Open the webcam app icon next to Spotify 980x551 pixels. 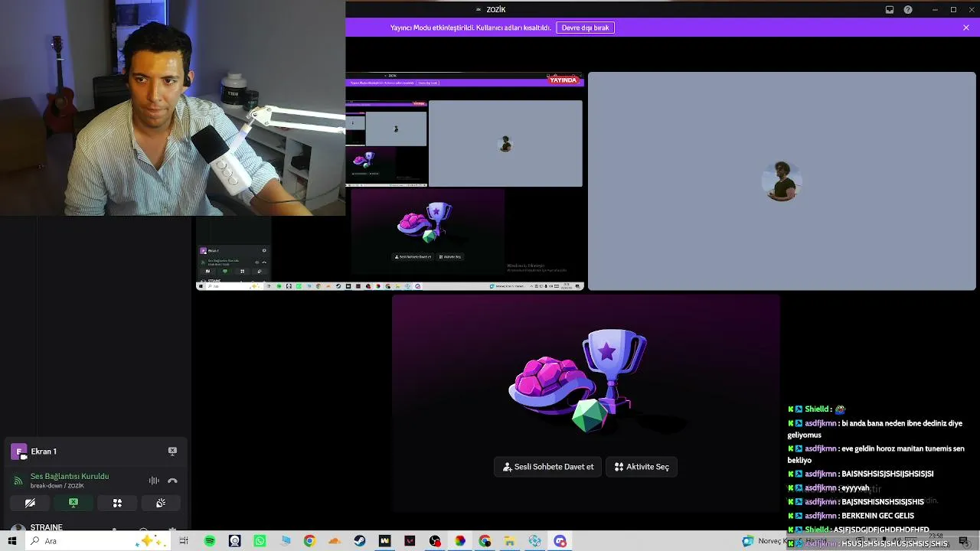pyautogui.click(x=235, y=541)
